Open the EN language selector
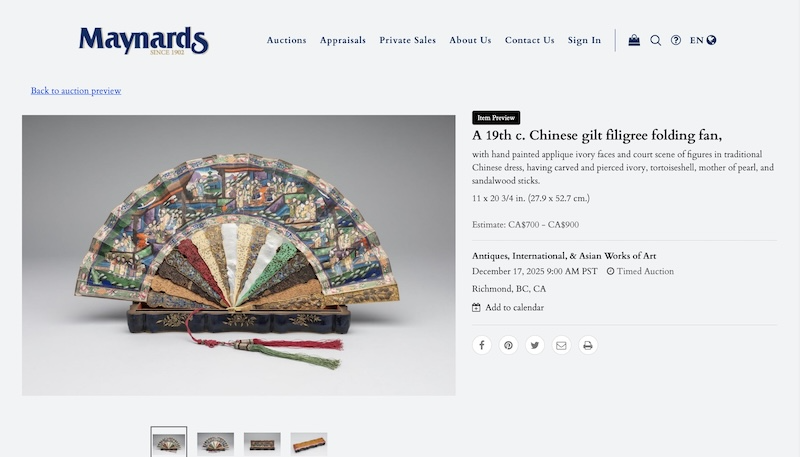Screen dimensions: 800x457 click(x=703, y=40)
